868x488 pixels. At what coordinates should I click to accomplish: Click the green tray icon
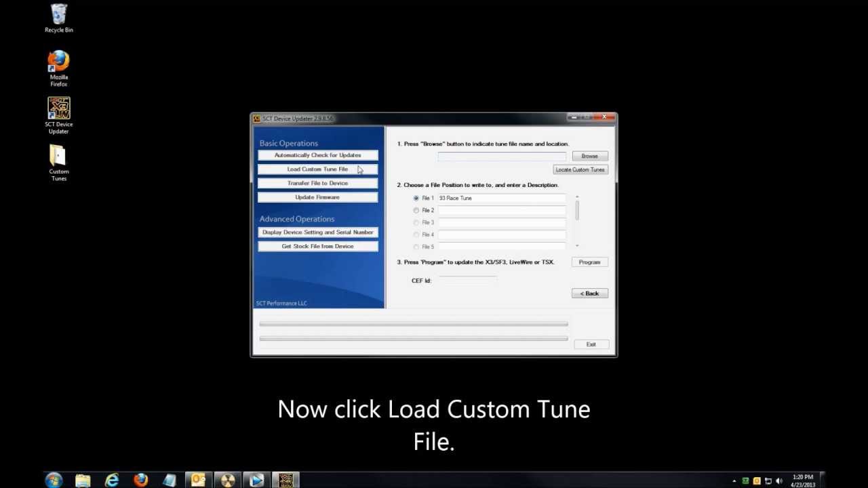[x=745, y=481]
